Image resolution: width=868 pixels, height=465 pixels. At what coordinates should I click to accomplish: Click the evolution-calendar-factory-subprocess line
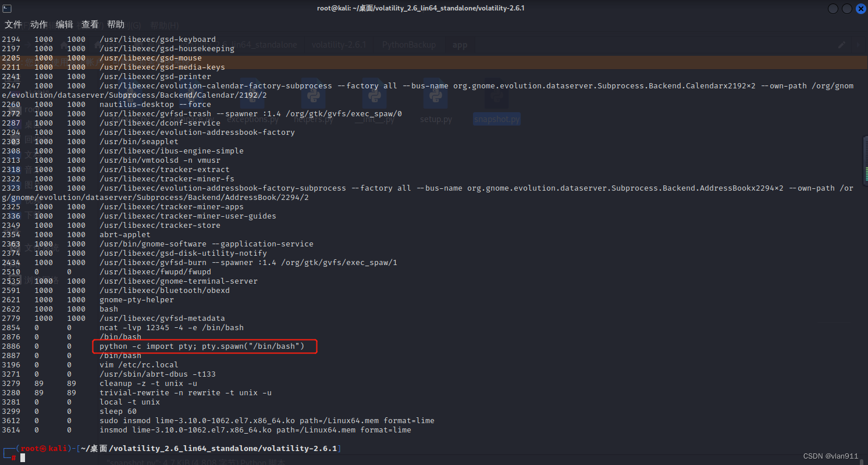click(x=428, y=91)
